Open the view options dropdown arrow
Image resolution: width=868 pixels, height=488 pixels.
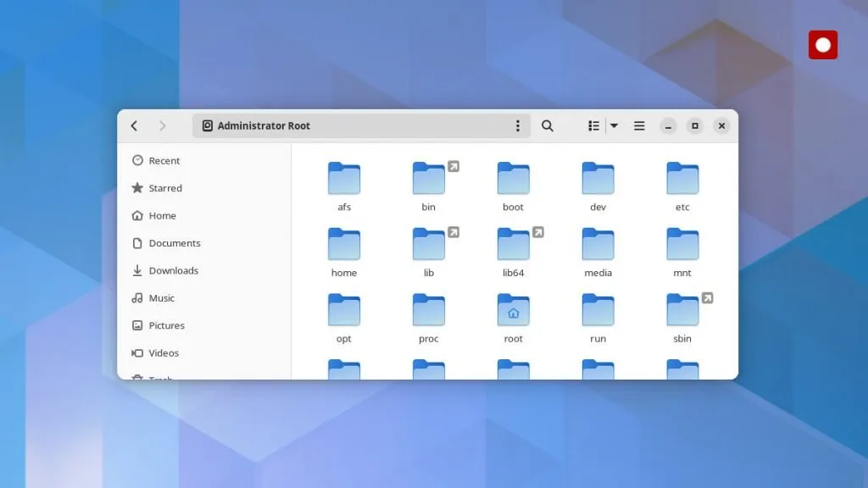612,125
